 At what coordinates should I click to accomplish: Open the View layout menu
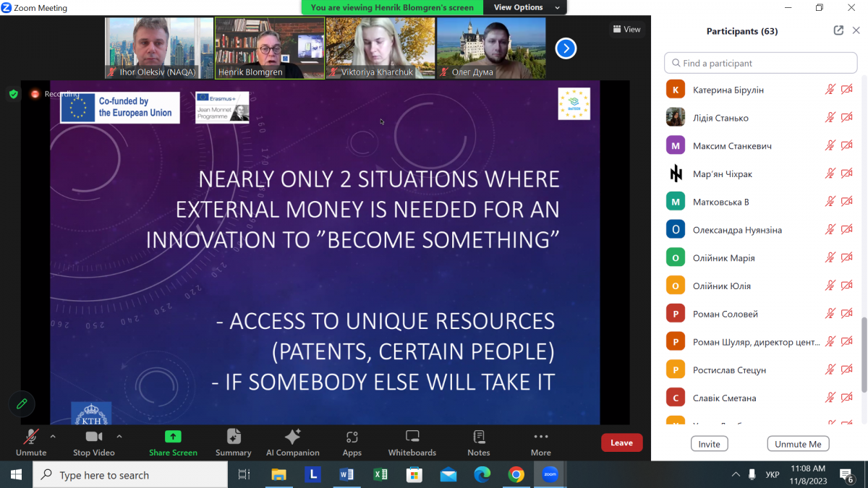(626, 30)
